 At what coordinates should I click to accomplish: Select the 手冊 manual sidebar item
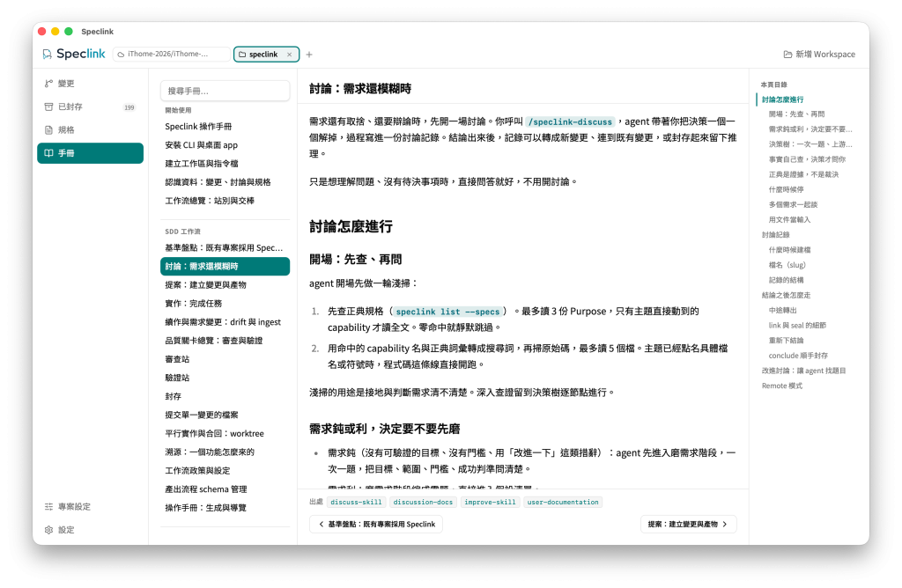click(91, 153)
